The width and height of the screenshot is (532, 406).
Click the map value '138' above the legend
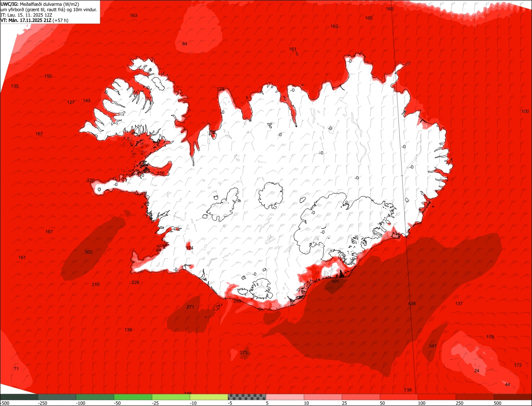pyautogui.click(x=408, y=390)
